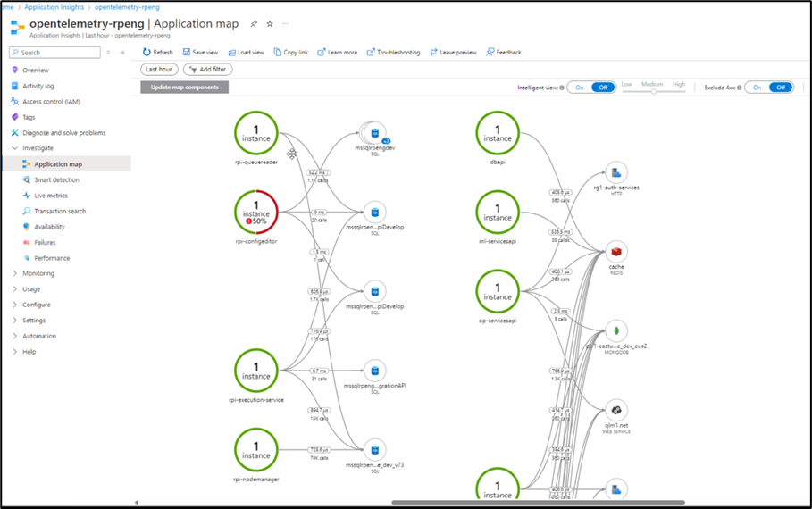Click the Last hour time range button
Image resolution: width=812 pixels, height=509 pixels.
click(x=159, y=69)
